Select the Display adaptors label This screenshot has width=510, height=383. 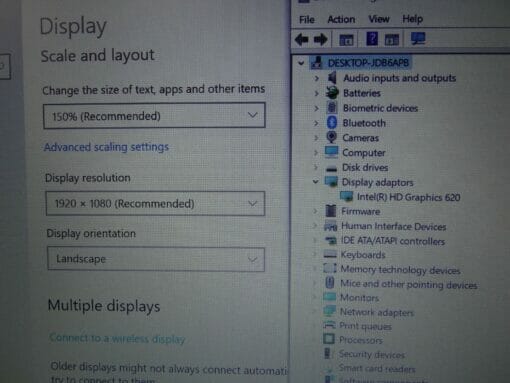coord(377,182)
